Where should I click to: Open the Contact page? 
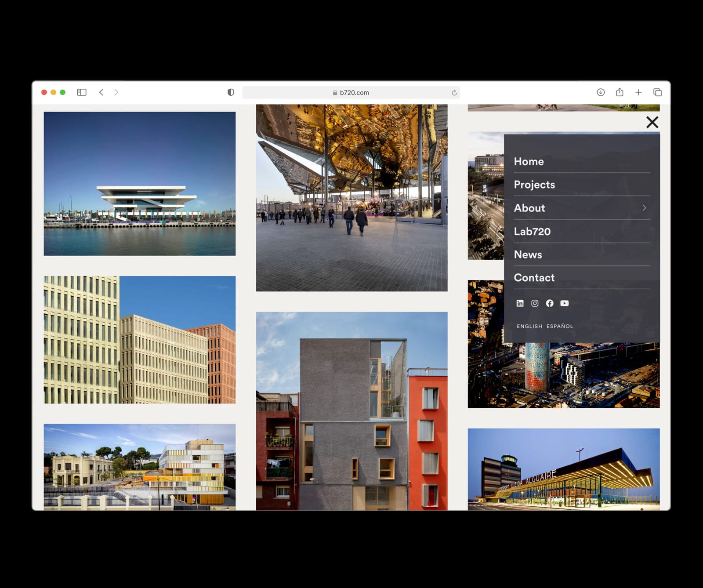534,278
